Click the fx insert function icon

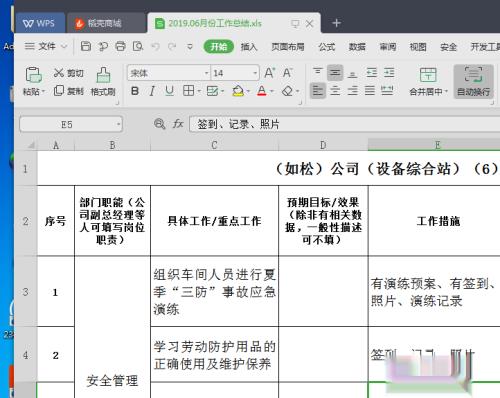[178, 124]
